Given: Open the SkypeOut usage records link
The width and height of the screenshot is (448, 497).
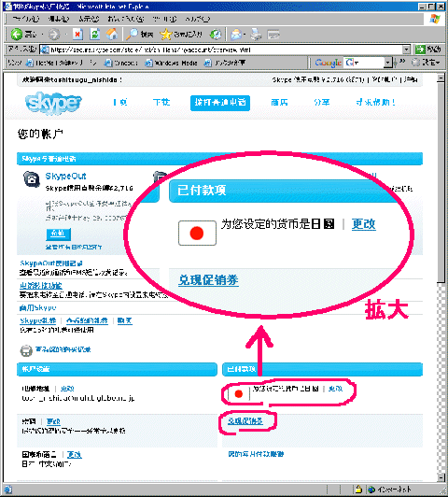Looking at the screenshot, I should tap(51, 263).
